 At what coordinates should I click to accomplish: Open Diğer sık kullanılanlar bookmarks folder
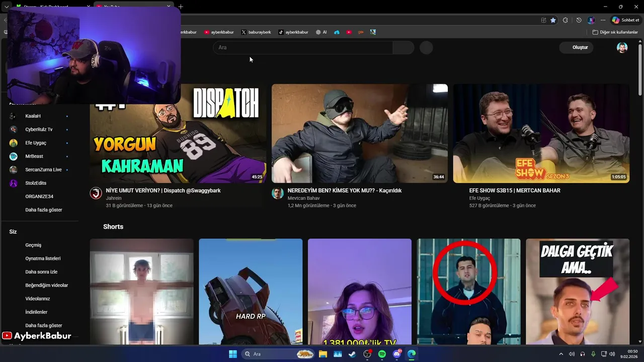(615, 32)
